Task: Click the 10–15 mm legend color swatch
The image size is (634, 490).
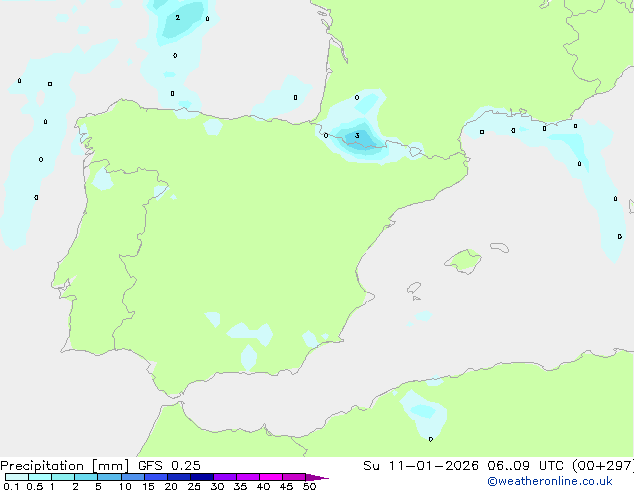Action: (132, 477)
